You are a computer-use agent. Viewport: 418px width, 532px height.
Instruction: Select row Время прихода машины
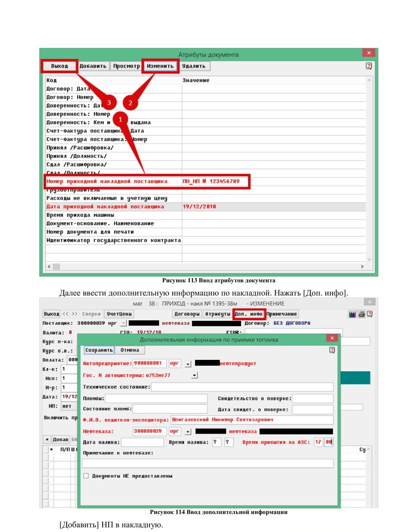[205, 215]
